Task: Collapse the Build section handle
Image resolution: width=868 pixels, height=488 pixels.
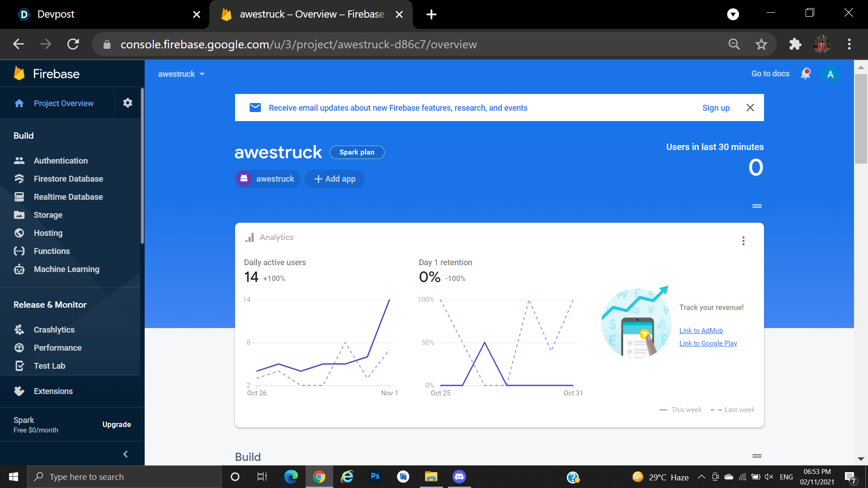Action: 757,456
